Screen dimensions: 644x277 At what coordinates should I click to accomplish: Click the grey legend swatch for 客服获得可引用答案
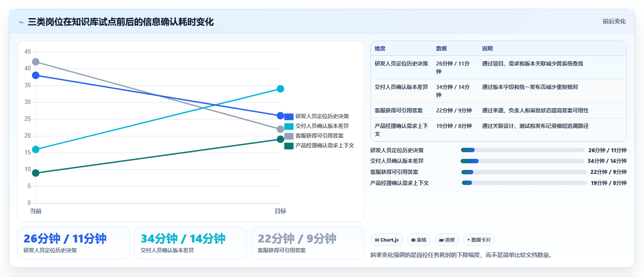(x=289, y=136)
